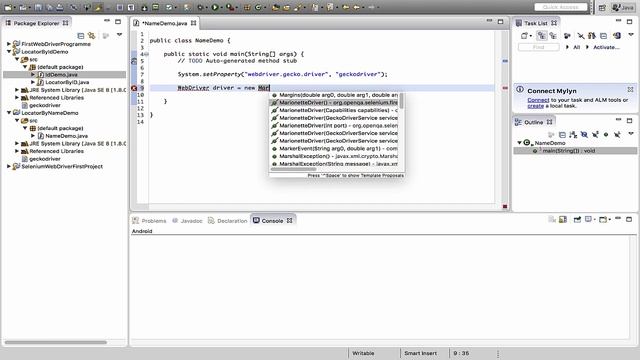Click the New file wizard toolbar icon
Image resolution: width=640 pixels, height=360 pixels.
point(8,7)
